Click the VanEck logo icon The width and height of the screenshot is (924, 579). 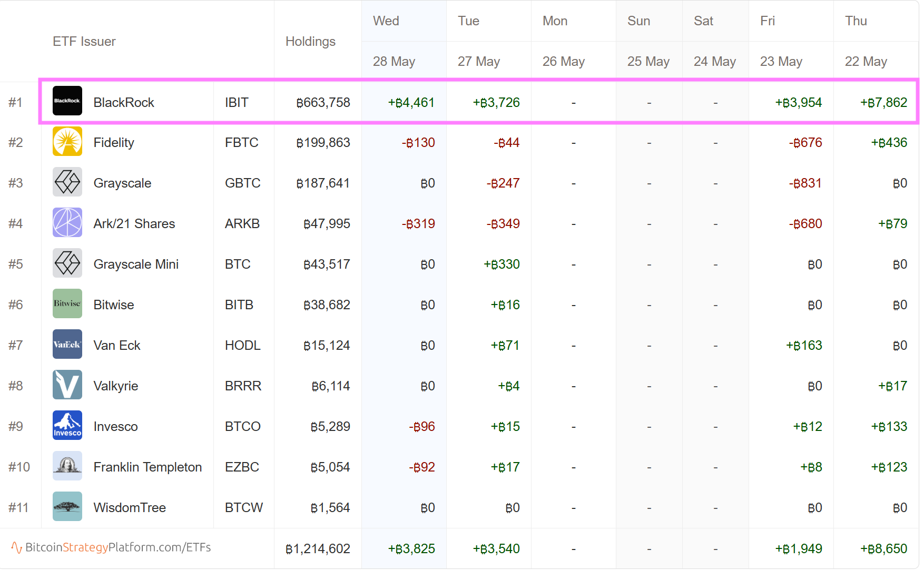click(67, 344)
